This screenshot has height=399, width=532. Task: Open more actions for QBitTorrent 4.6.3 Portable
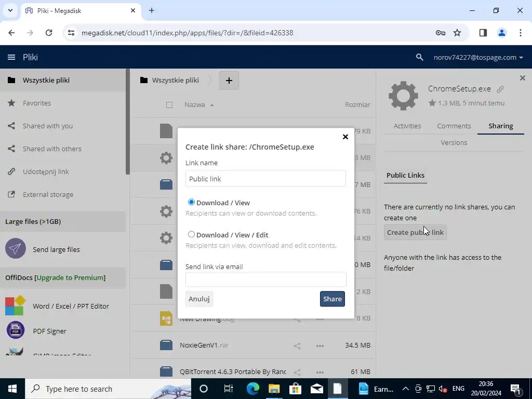[320, 372]
